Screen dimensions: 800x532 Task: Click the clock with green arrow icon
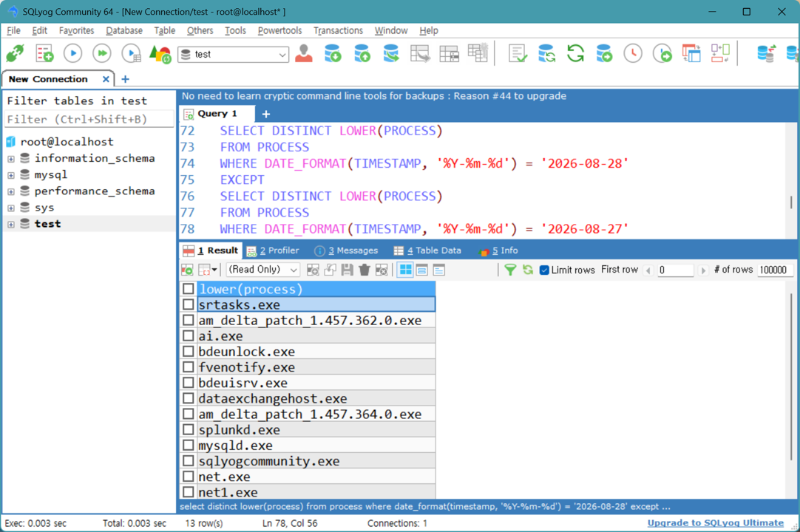click(x=662, y=53)
